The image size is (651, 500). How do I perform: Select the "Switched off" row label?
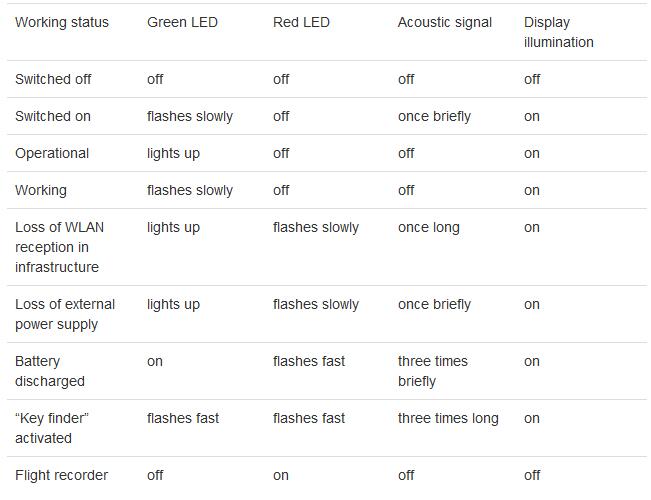click(x=53, y=79)
